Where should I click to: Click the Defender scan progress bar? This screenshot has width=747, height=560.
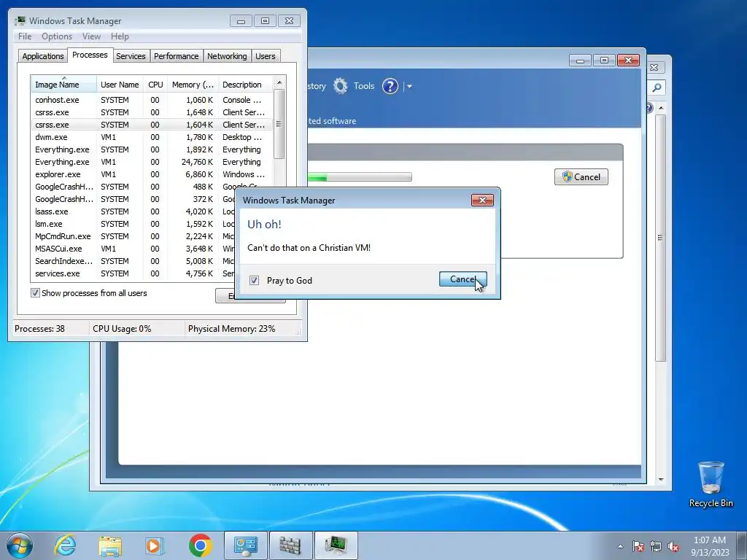point(360,177)
